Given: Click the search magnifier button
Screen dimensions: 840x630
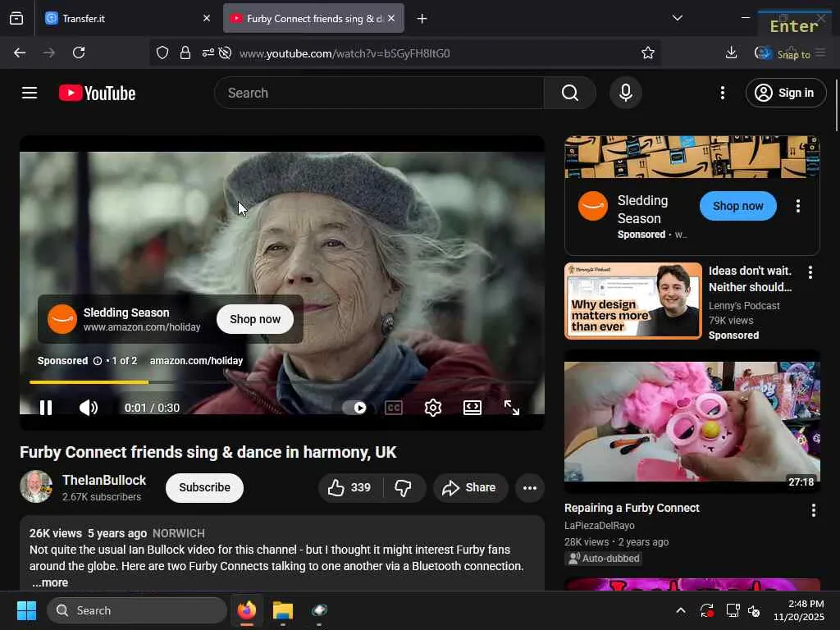Looking at the screenshot, I should 569,93.
